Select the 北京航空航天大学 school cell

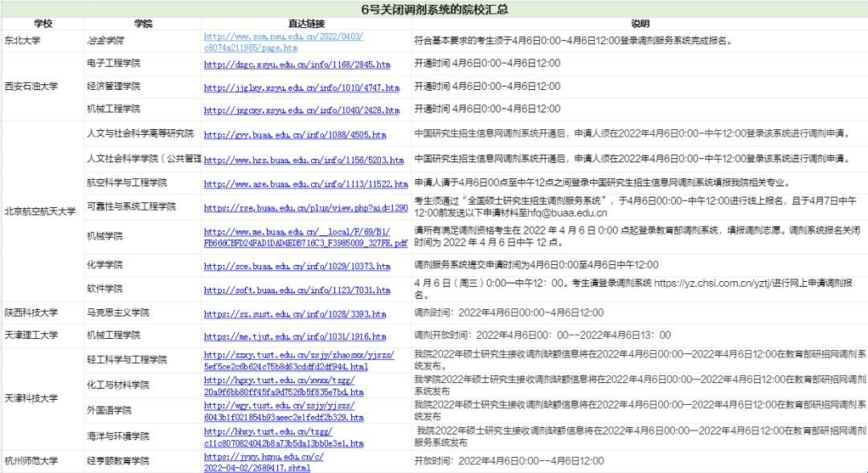click(43, 211)
